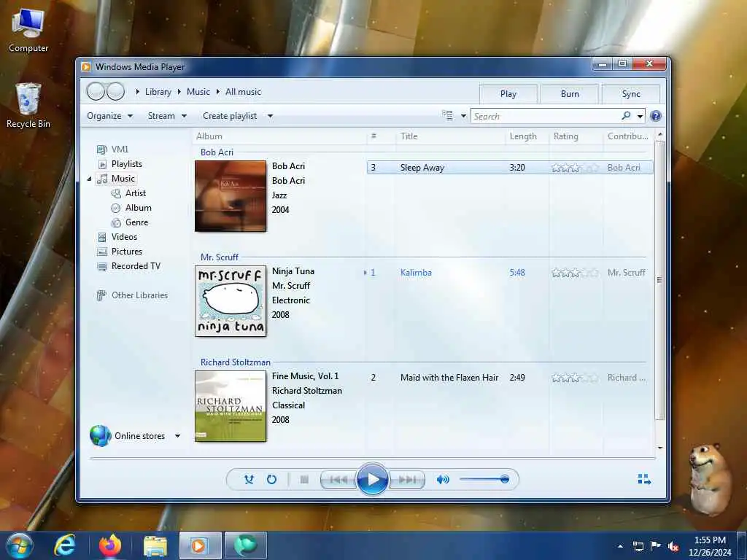Select Music in the navigation pane
The width and height of the screenshot is (747, 560).
point(123,179)
